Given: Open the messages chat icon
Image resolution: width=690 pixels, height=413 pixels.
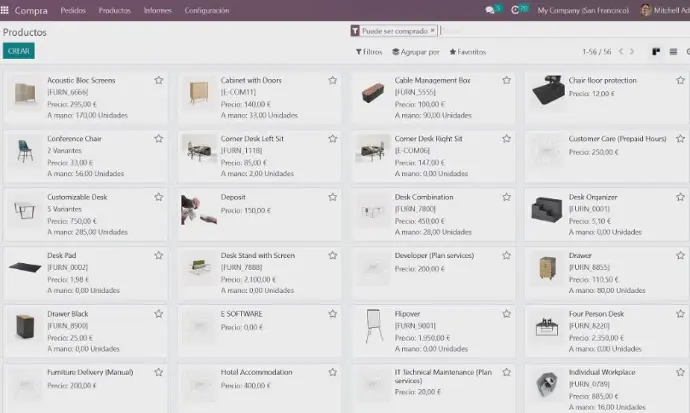Looking at the screenshot, I should click(x=489, y=10).
